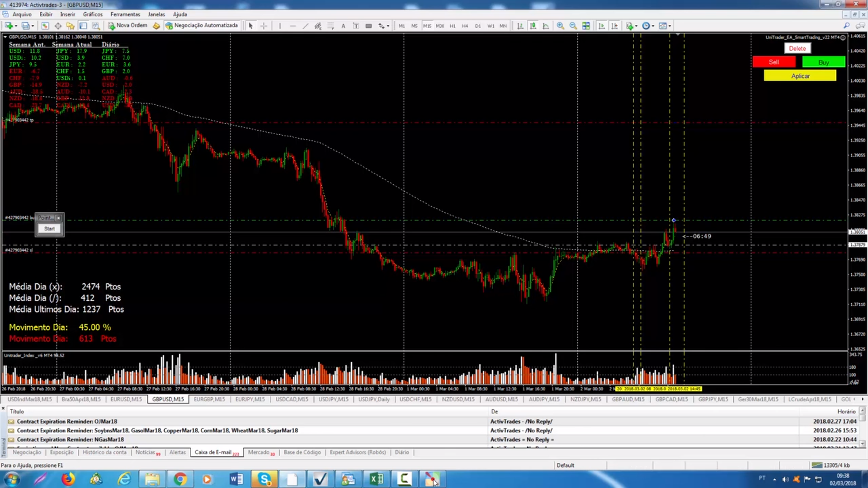868x488 pixels.
Task: Switch chart to candlesticks type
Action: 533,26
